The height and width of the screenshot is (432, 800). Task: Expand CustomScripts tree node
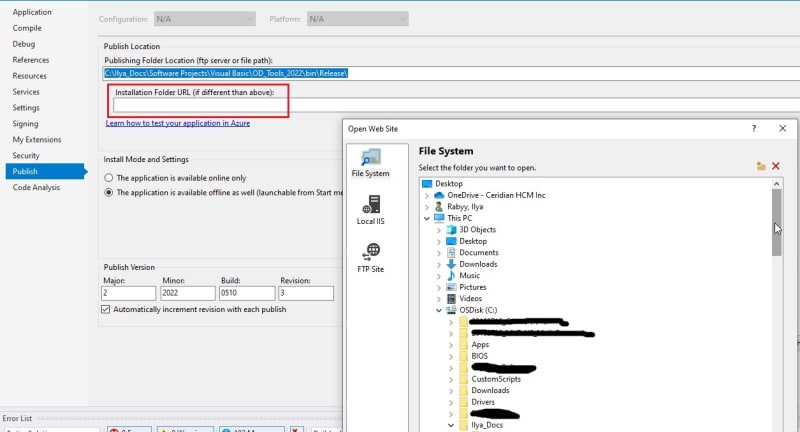(x=451, y=379)
